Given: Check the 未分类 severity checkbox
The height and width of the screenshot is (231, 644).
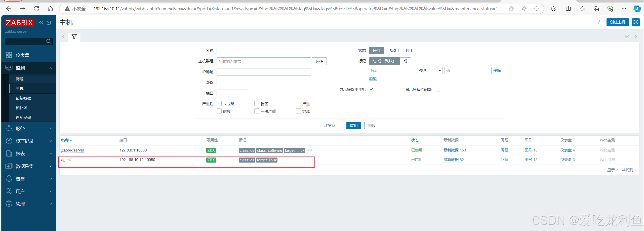Looking at the screenshot, I should [219, 104].
